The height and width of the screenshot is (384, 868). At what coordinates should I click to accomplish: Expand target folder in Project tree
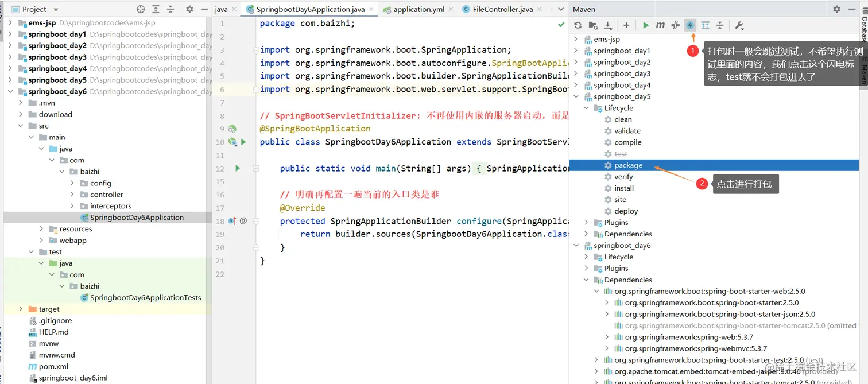21,309
